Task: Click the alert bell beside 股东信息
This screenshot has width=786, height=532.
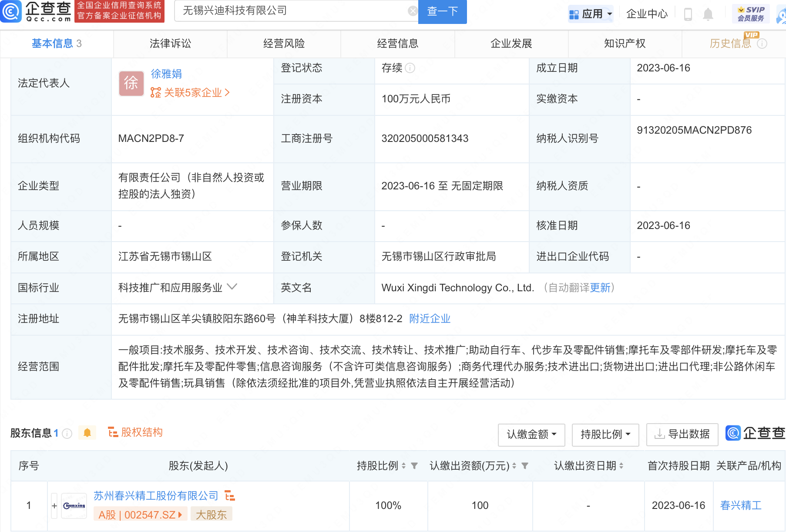Action: (x=87, y=432)
